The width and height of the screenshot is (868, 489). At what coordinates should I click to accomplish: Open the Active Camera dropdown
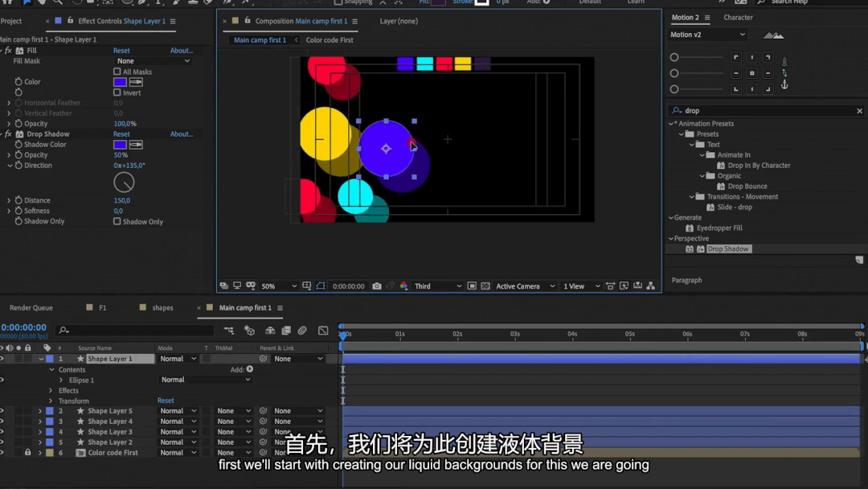click(526, 286)
